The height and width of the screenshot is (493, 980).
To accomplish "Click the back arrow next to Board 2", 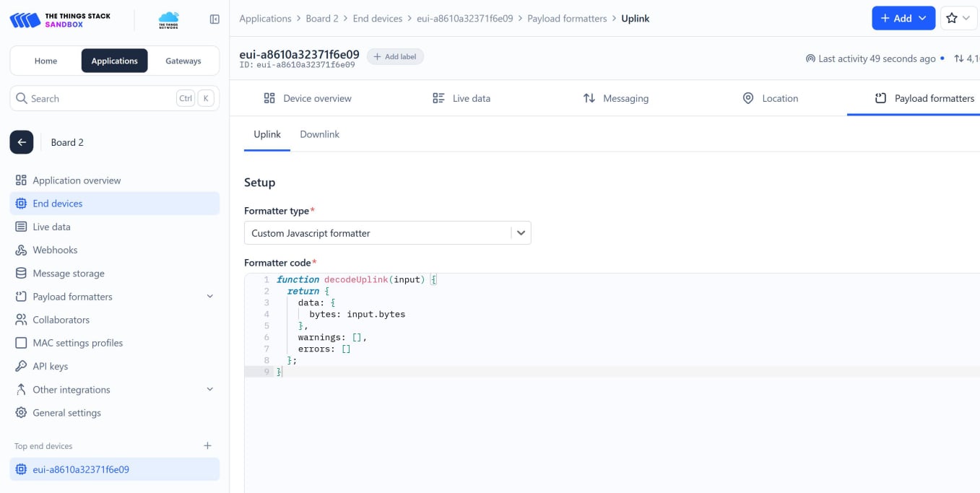I will point(21,142).
